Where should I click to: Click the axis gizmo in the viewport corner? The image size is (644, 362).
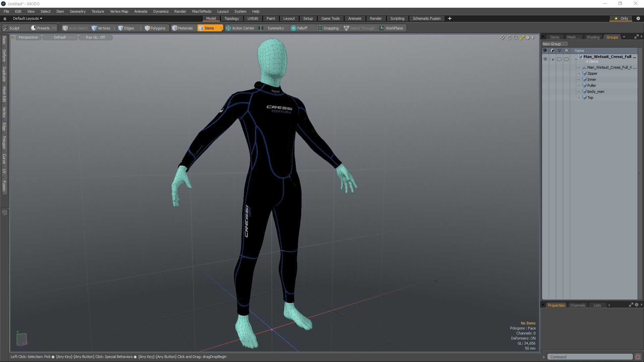pyautogui.click(x=22, y=339)
